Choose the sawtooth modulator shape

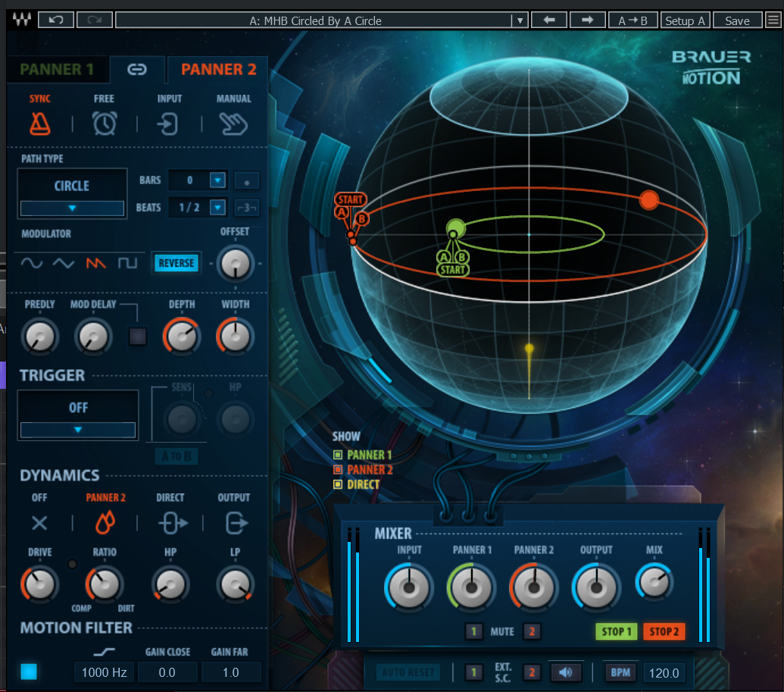[95, 263]
